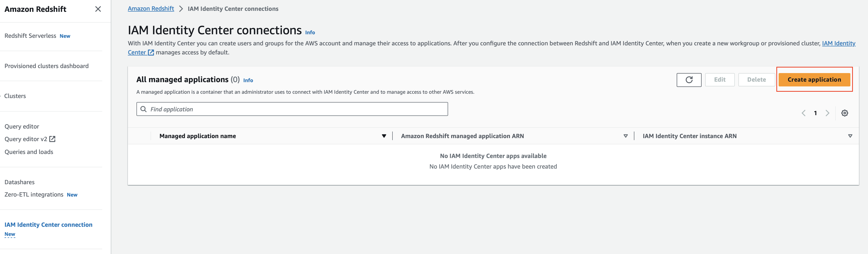Click the Edit button
The image size is (868, 254).
click(x=720, y=80)
